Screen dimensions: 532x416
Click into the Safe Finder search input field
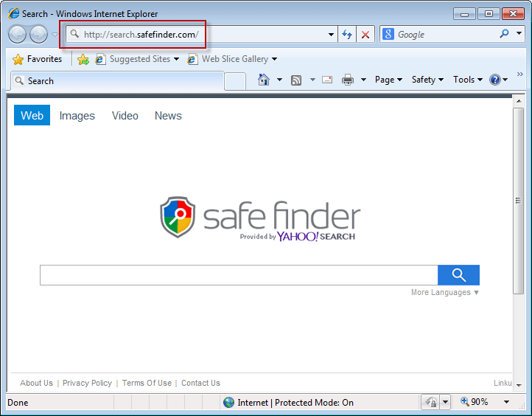tap(239, 275)
